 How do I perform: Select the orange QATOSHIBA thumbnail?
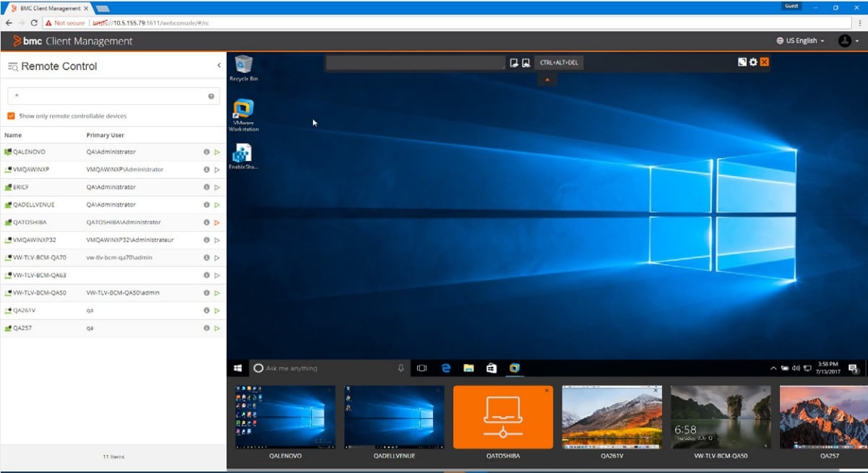click(503, 417)
